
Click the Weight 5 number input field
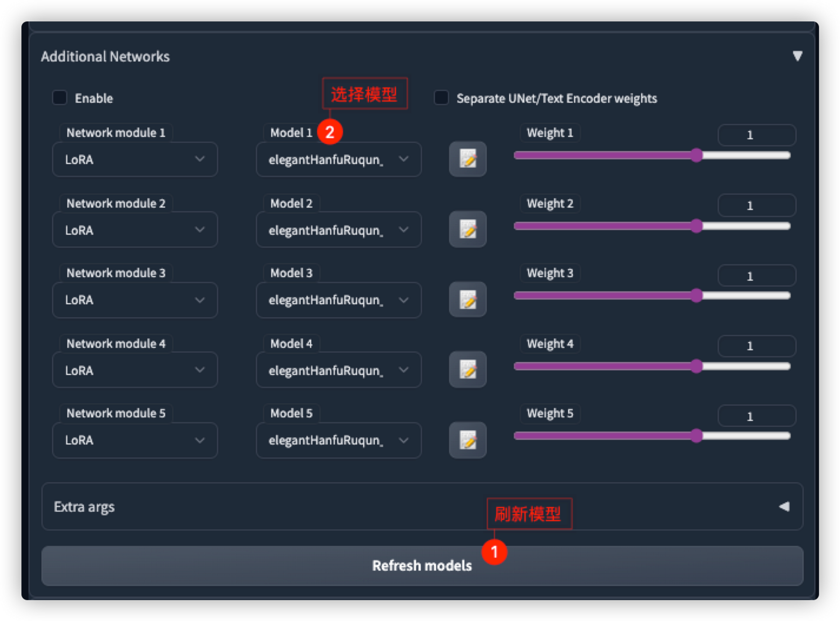756,416
